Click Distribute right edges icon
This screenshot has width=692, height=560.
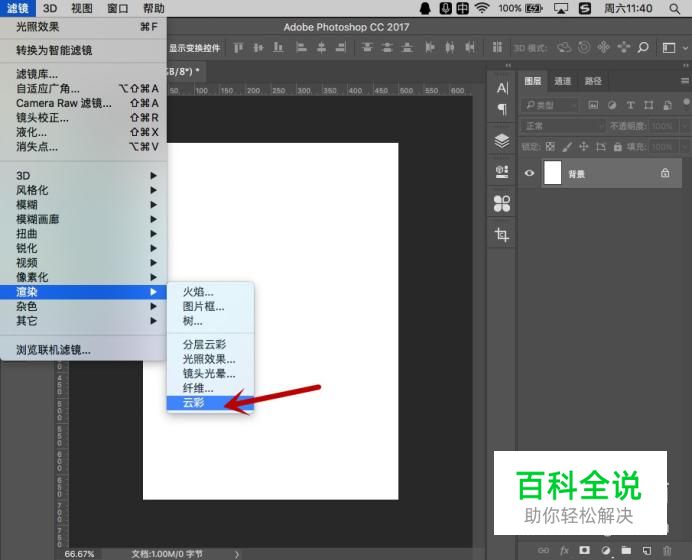pyautogui.click(x=470, y=47)
